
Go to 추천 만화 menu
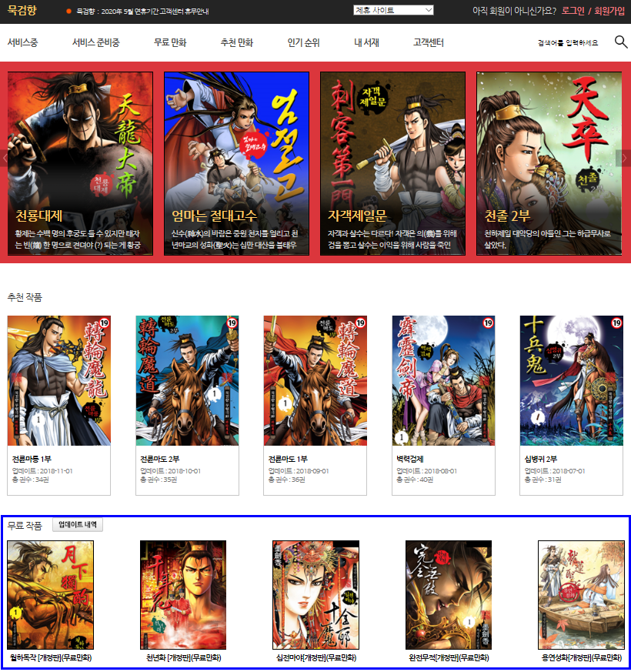coord(237,42)
